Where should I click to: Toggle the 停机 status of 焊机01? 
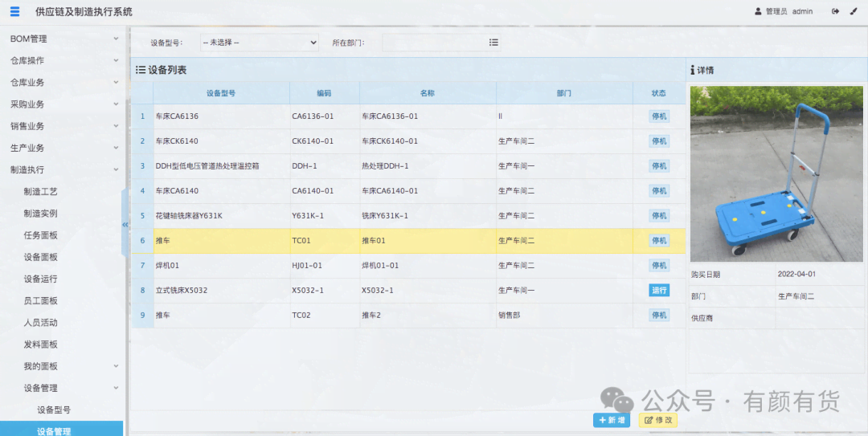659,266
